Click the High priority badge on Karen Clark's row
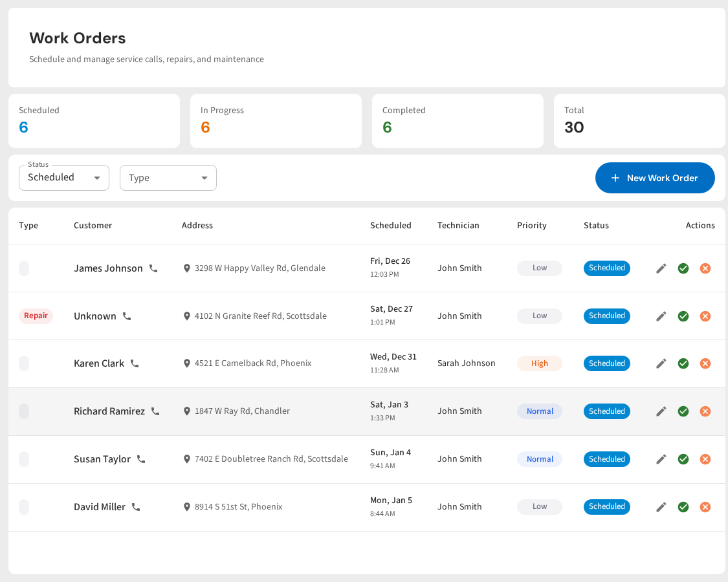The width and height of the screenshot is (728, 582). tap(539, 363)
